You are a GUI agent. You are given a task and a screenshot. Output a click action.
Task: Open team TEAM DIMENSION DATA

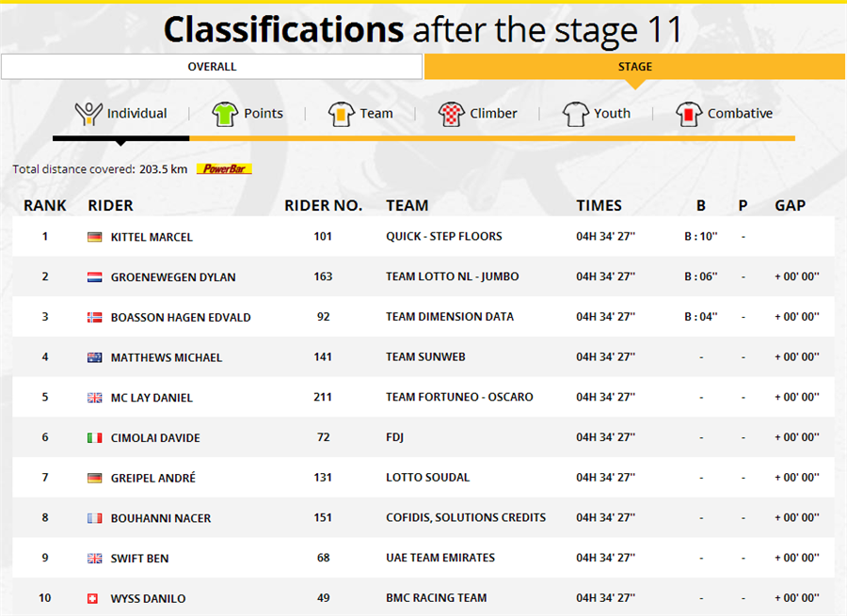[x=450, y=317]
